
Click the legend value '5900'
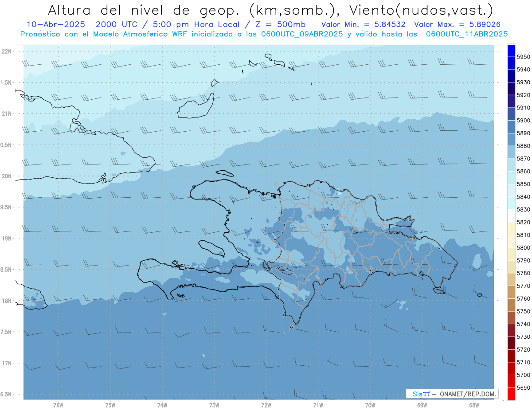(x=524, y=120)
